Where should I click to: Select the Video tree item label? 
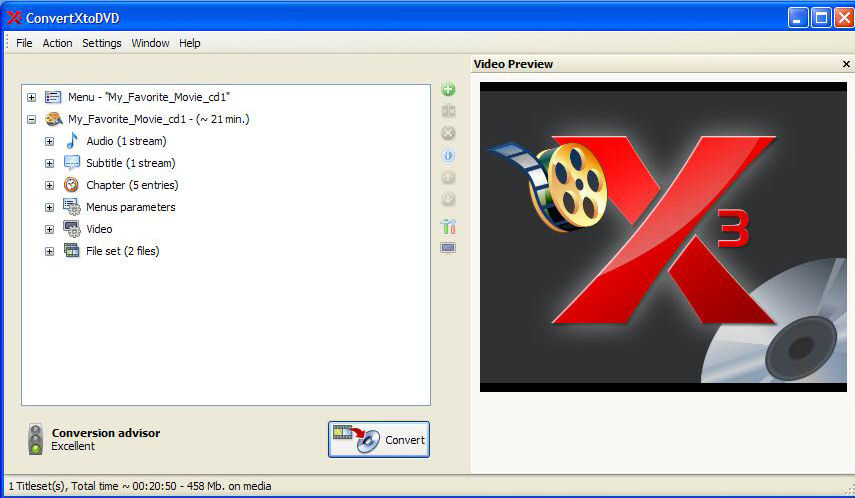pos(99,229)
